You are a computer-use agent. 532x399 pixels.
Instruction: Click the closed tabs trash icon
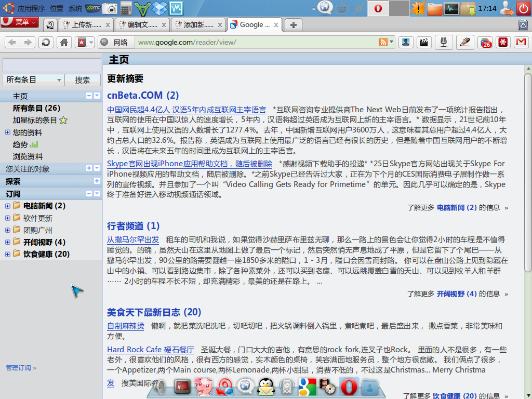click(523, 24)
